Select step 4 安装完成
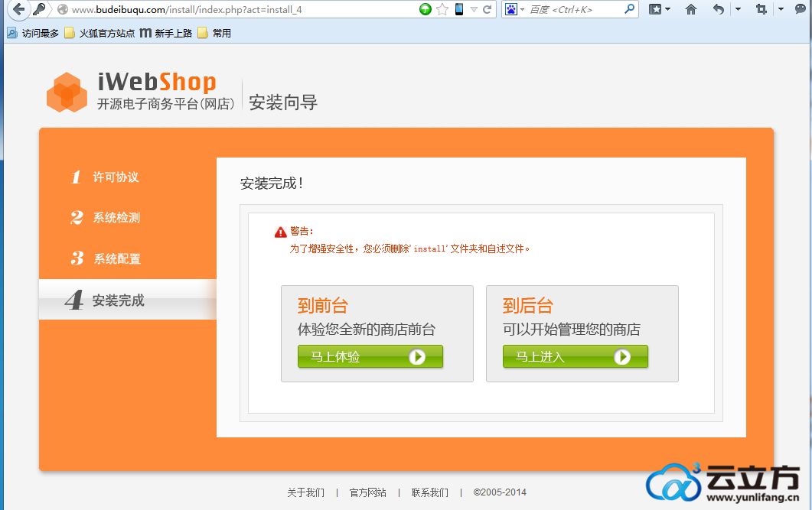The width and height of the screenshot is (812, 510). click(127, 300)
